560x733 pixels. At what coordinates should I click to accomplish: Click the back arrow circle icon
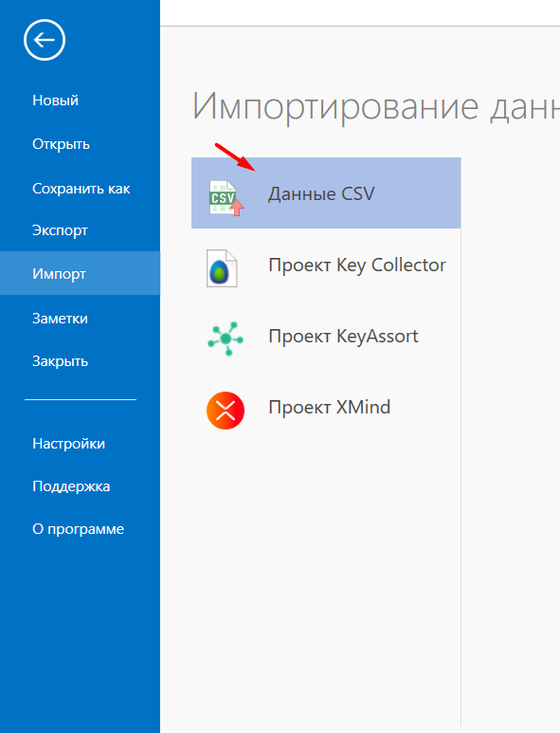tap(45, 40)
